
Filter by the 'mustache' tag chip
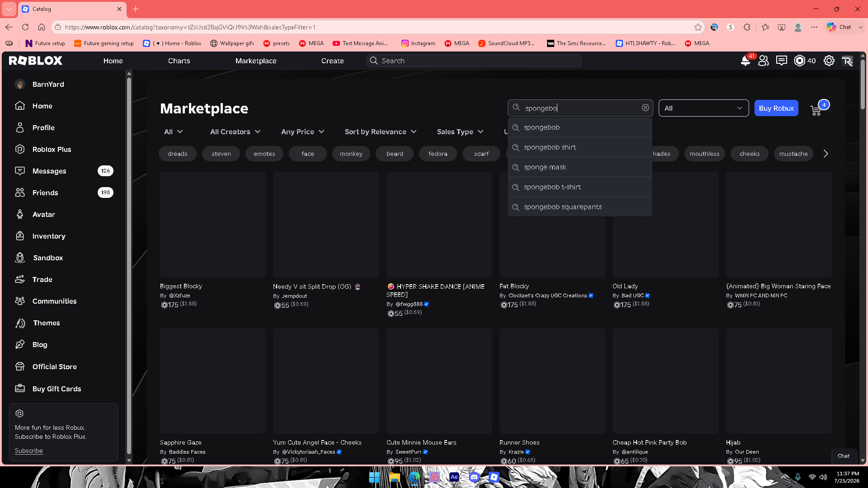pyautogui.click(x=793, y=154)
